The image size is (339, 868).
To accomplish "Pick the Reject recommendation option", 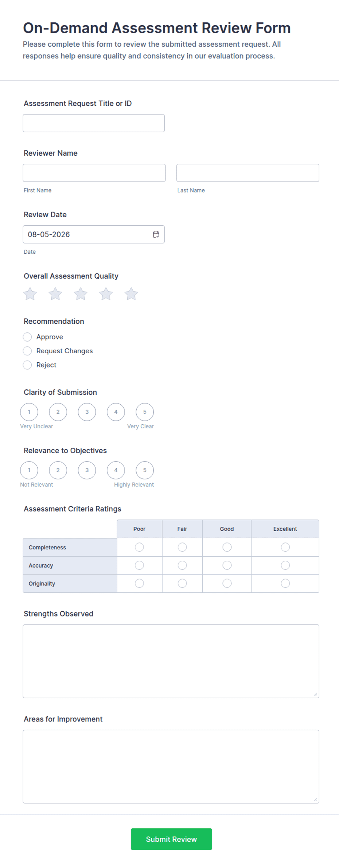I will coord(27,365).
